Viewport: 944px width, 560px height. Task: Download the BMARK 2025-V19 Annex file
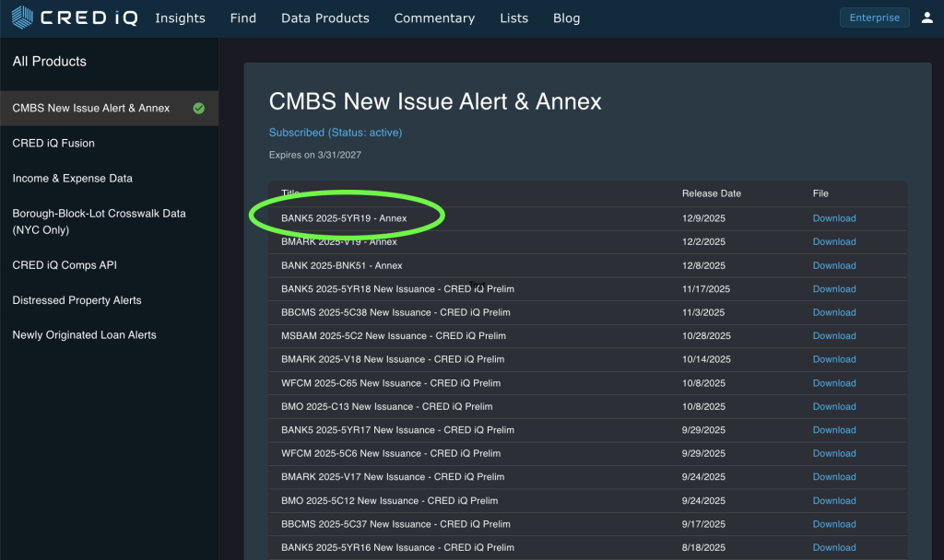click(833, 242)
